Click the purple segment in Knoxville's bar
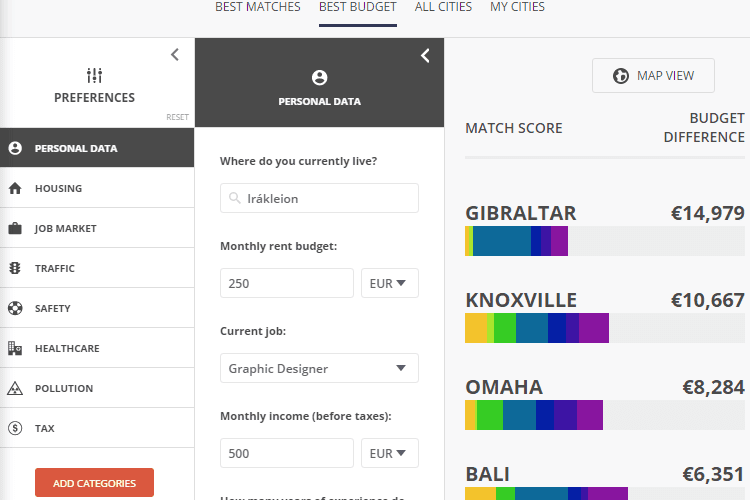Viewport: 750px width, 500px height. click(x=594, y=328)
